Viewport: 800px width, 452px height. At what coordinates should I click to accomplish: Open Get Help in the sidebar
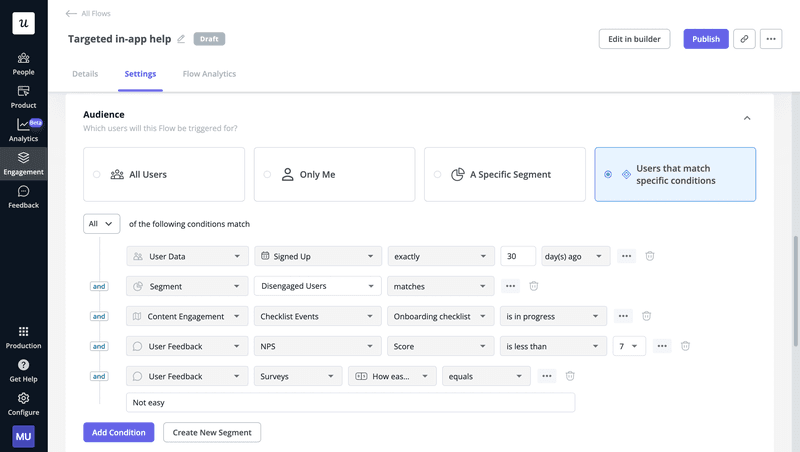pyautogui.click(x=23, y=371)
